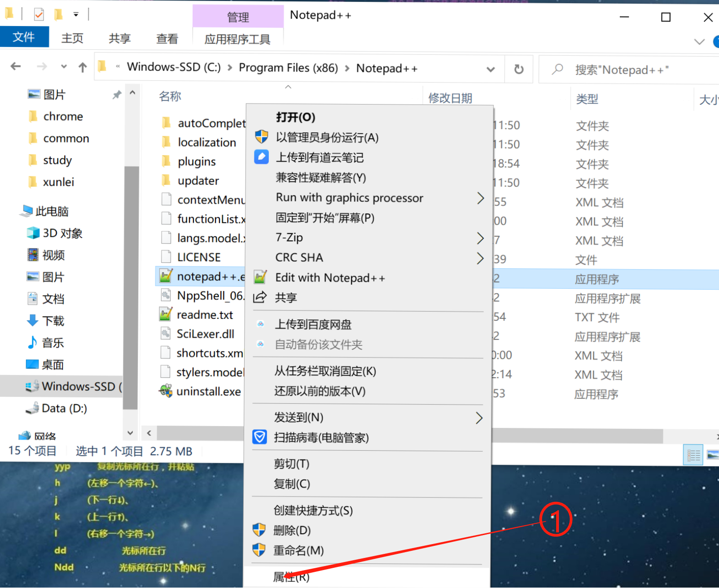Open the 应用程序工具 tab

coord(237,39)
